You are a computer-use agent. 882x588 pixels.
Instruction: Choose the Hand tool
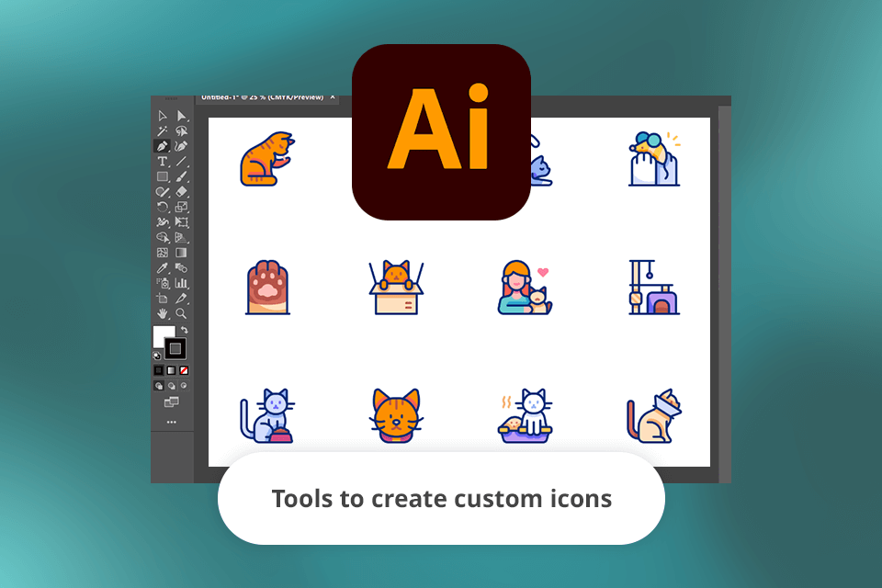[163, 313]
